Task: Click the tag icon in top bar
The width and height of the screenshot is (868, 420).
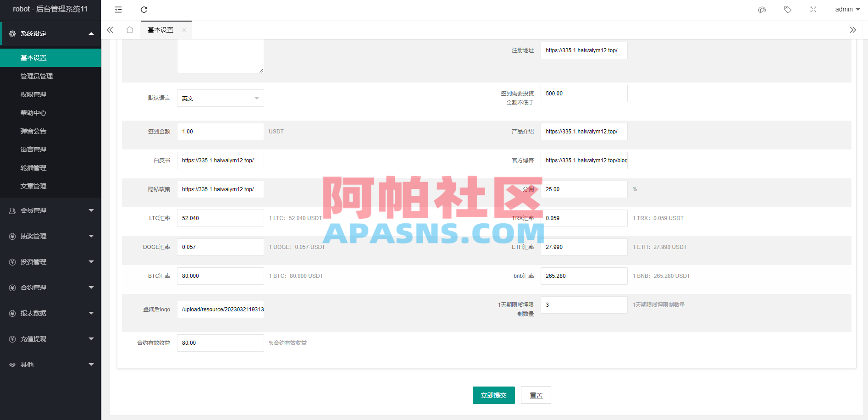Action: pyautogui.click(x=787, y=9)
